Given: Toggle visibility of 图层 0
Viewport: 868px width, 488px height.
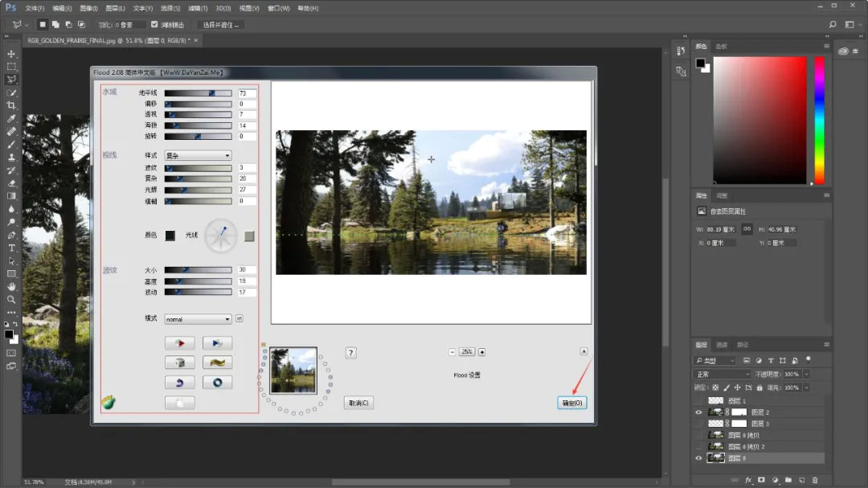Looking at the screenshot, I should click(697, 458).
